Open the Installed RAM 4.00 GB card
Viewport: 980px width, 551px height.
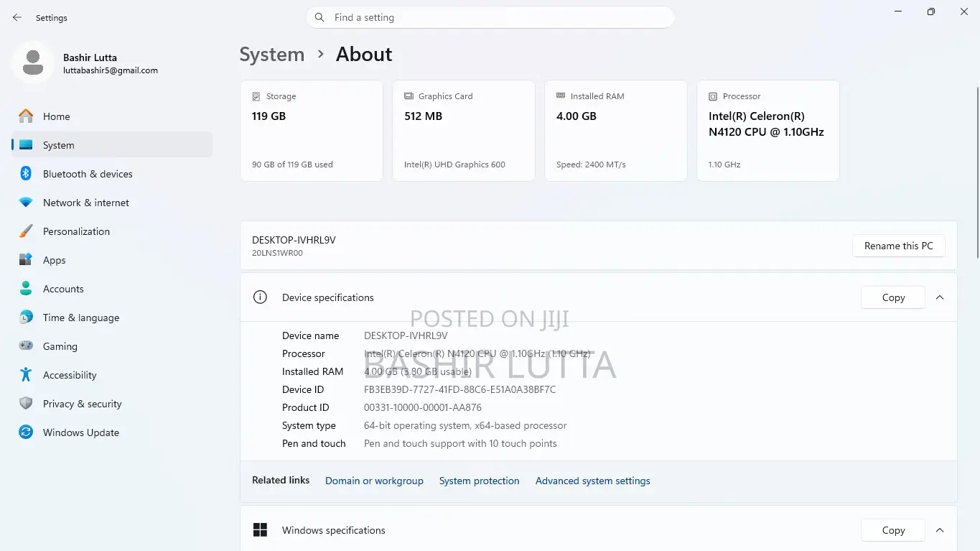tap(616, 131)
